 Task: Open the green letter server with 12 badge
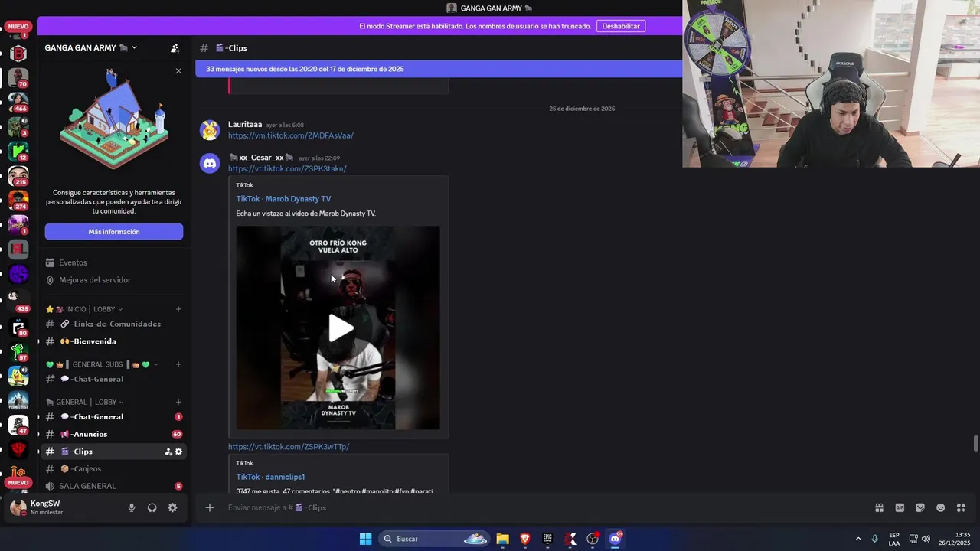[18, 151]
